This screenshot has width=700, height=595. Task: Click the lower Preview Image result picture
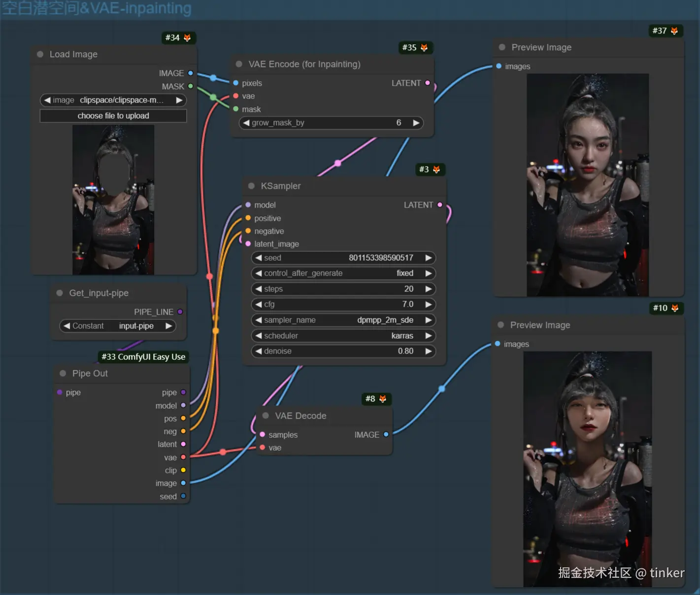[588, 469]
